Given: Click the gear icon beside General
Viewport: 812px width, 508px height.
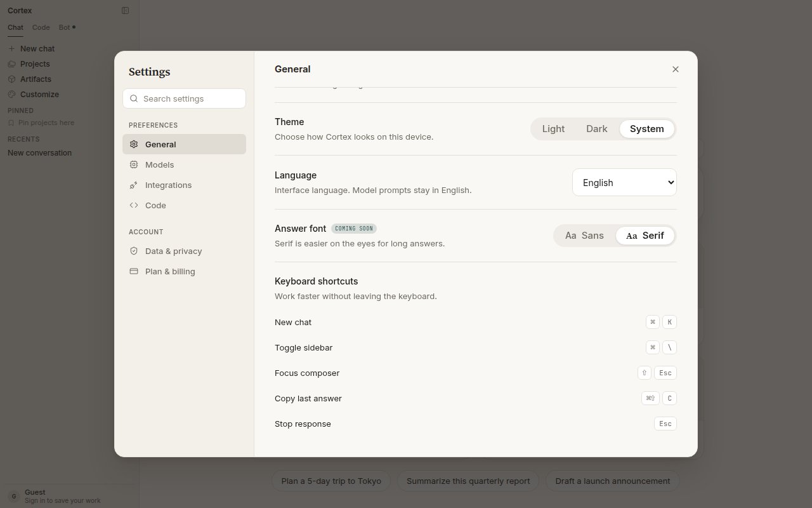Looking at the screenshot, I should (134, 144).
